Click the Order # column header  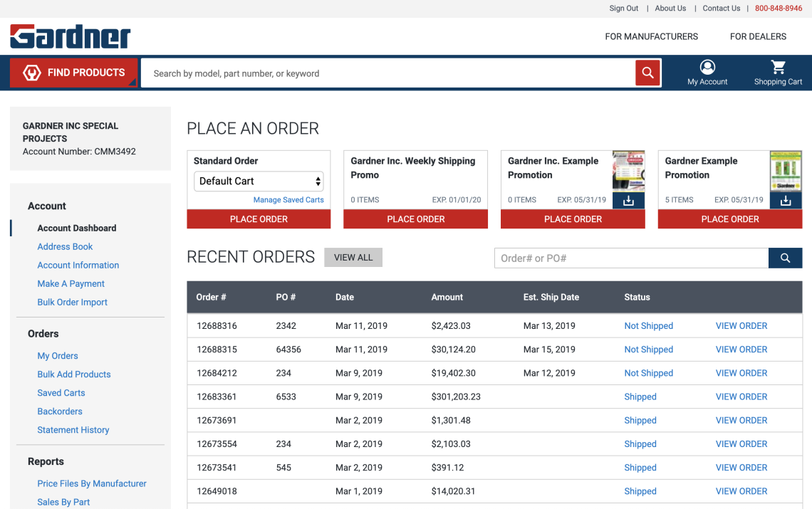click(211, 298)
